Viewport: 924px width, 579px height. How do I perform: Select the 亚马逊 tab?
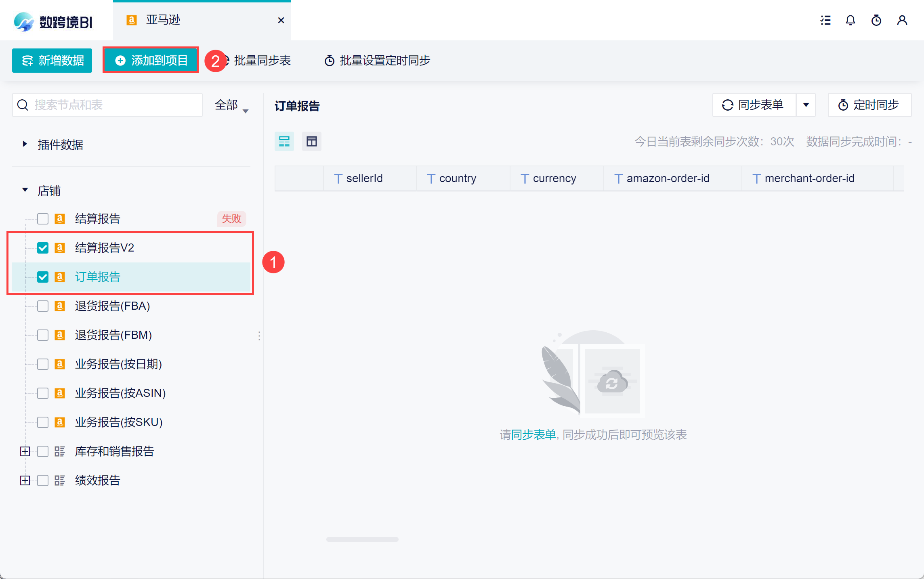click(x=163, y=20)
